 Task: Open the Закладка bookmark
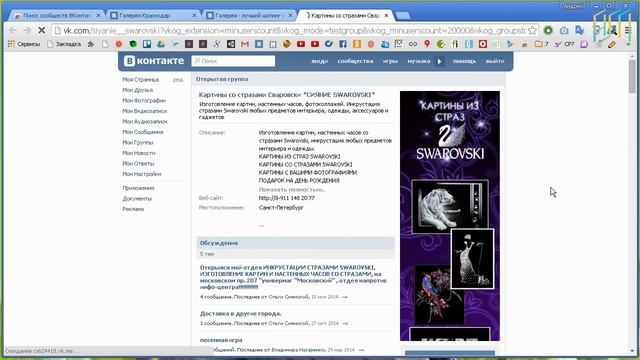64,44
